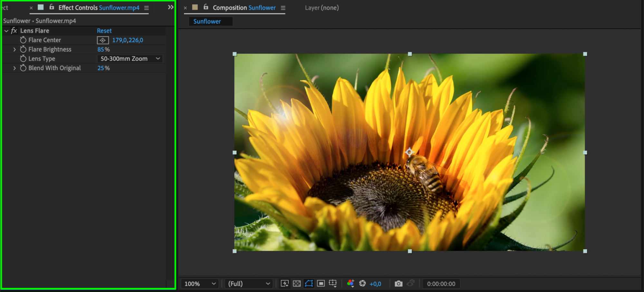Click the Fast Previews lightning icon
This screenshot has width=644, height=292.
pos(284,284)
